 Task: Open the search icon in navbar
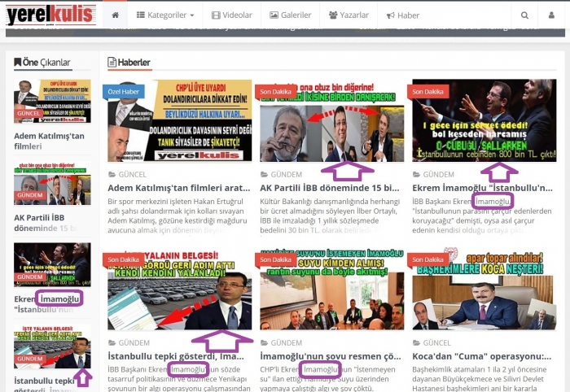click(525, 15)
